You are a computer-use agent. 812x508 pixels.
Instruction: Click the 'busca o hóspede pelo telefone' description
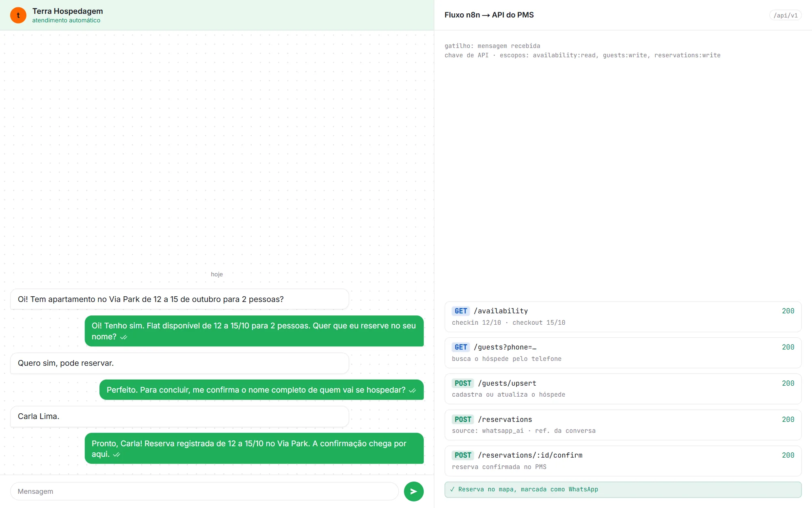[507, 359]
